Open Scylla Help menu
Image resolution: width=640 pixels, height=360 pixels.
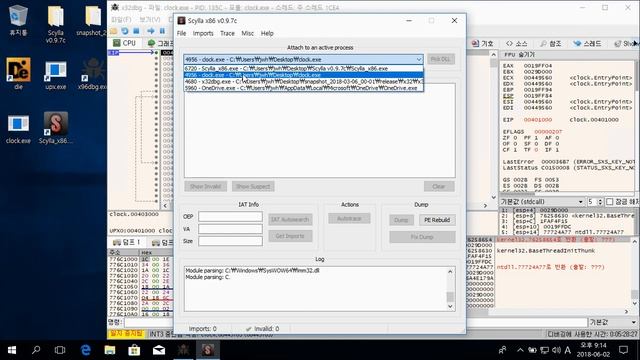267,33
